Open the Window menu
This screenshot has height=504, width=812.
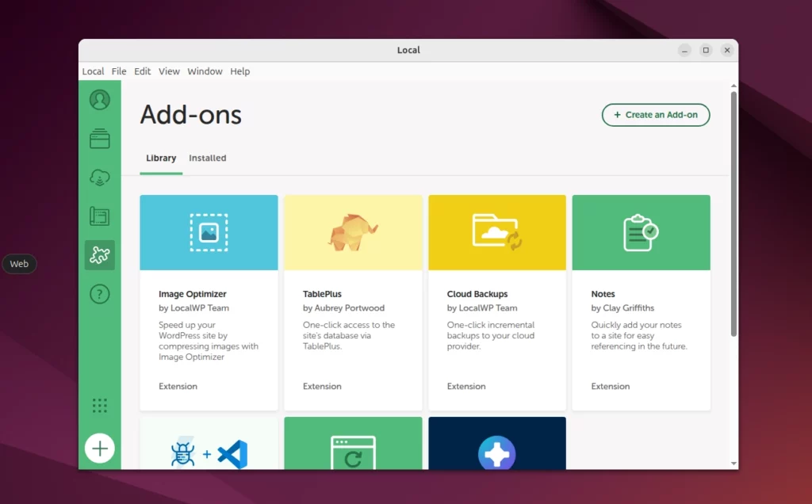tap(205, 71)
